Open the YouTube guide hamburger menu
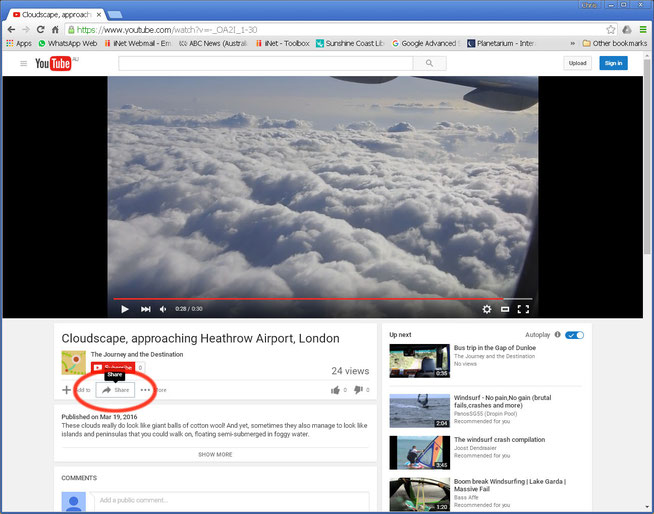This screenshot has height=514, width=654. [23, 63]
